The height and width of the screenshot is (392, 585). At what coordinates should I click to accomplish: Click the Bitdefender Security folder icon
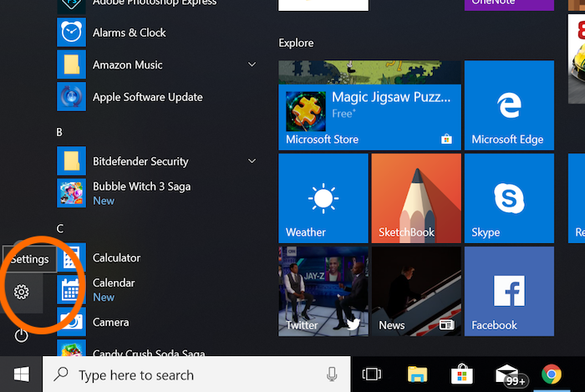tap(71, 160)
